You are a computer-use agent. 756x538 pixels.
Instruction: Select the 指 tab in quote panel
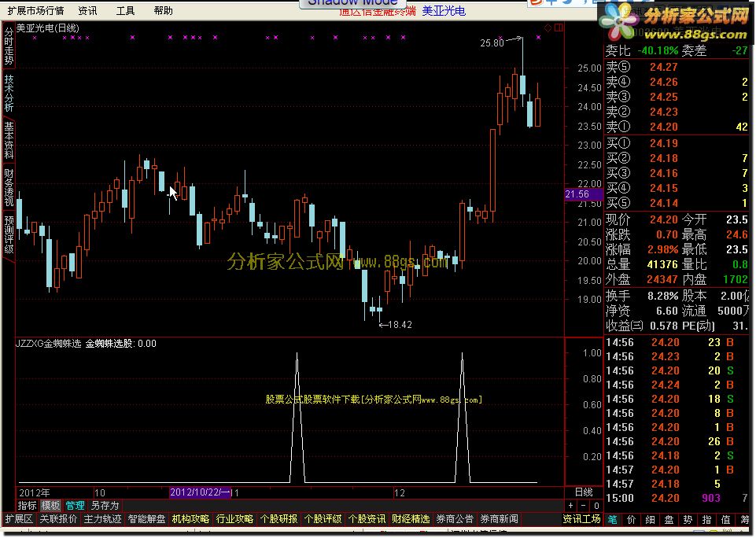(706, 520)
